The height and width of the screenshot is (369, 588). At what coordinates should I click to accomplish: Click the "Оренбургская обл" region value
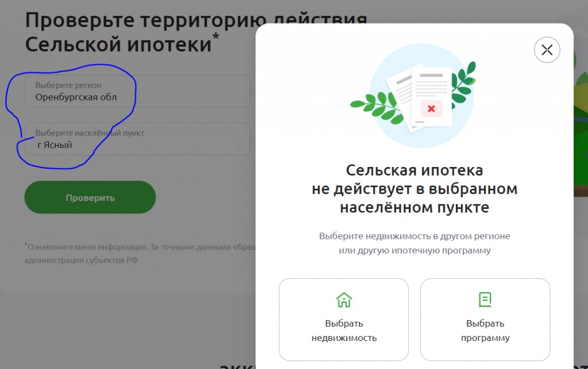(76, 98)
